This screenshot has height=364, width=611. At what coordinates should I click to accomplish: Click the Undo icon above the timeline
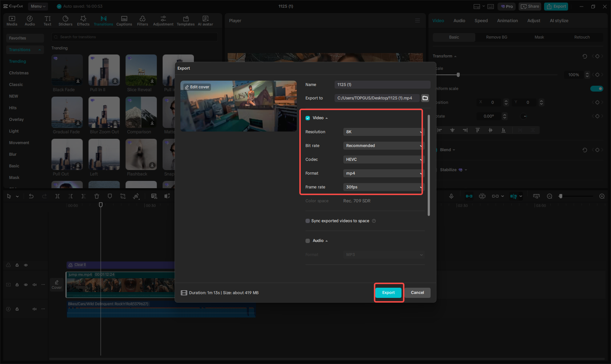(31, 196)
